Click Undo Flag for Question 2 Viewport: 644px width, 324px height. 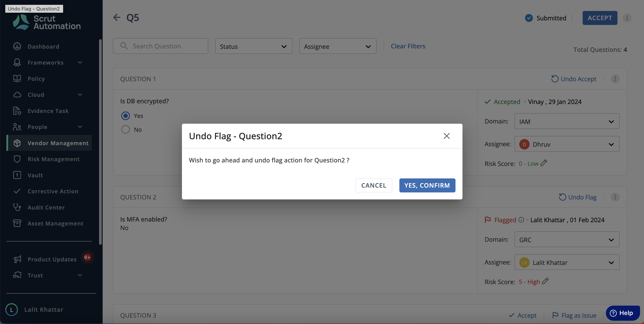578,197
